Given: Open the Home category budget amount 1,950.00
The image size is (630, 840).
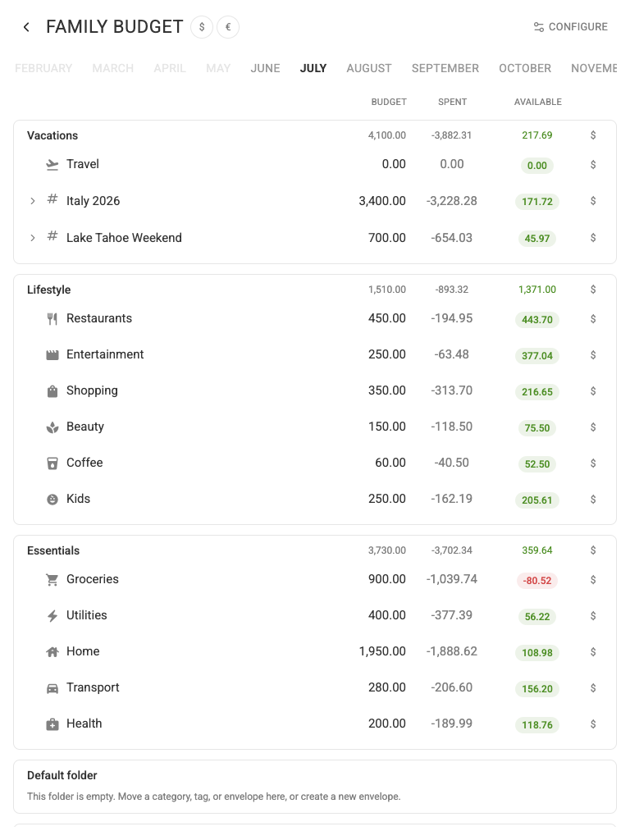Looking at the screenshot, I should click(382, 651).
